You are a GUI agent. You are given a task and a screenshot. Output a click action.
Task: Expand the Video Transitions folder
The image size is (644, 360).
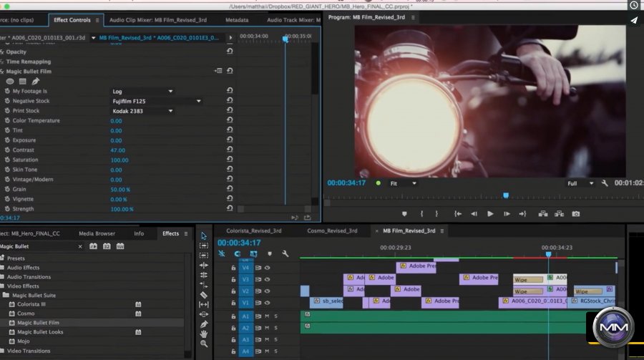coord(2,351)
